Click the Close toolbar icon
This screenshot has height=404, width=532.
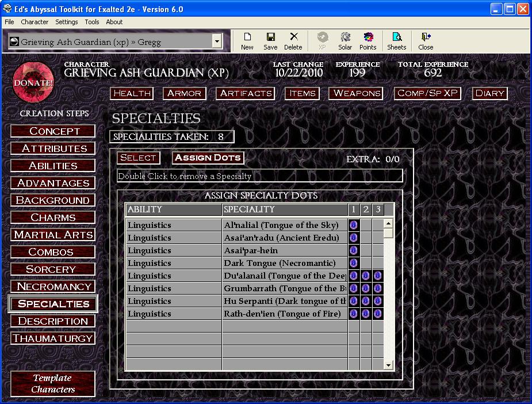pos(426,41)
